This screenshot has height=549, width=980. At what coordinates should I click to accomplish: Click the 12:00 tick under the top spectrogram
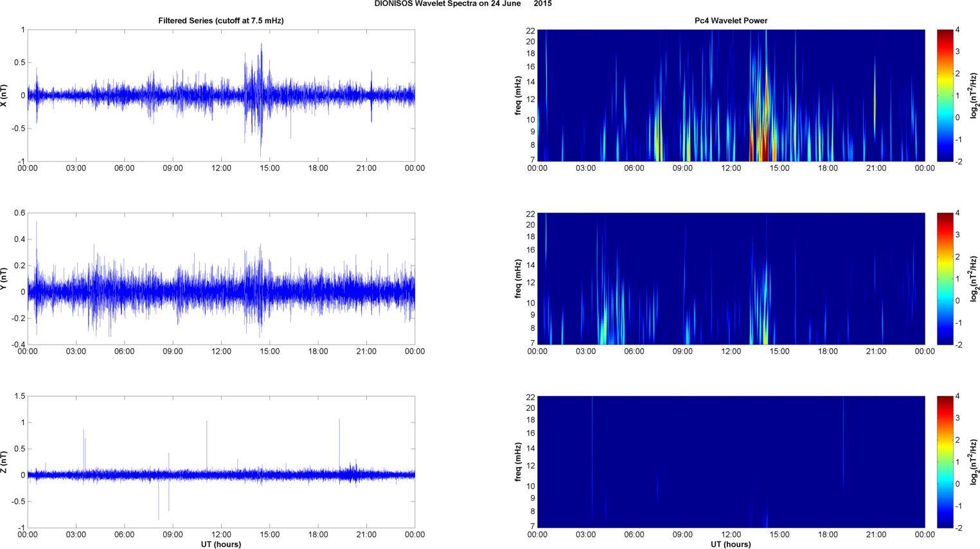point(731,168)
